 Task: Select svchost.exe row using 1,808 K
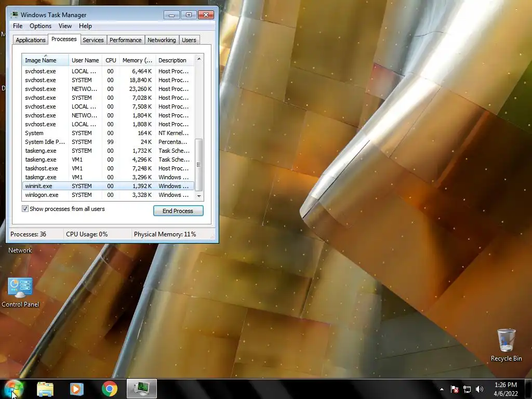point(108,124)
